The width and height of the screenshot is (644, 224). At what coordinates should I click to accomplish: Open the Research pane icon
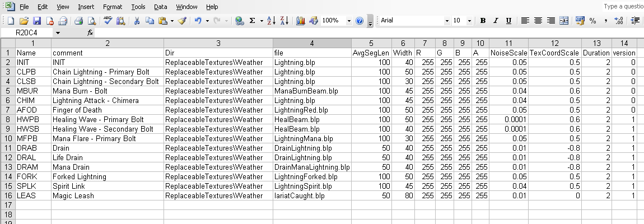pyautogui.click(x=121, y=21)
